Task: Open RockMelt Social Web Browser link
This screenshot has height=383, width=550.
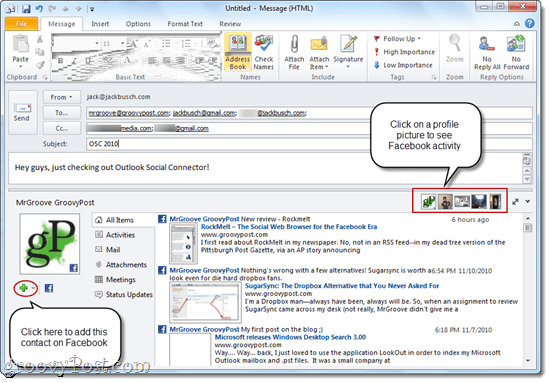Action: (x=289, y=227)
